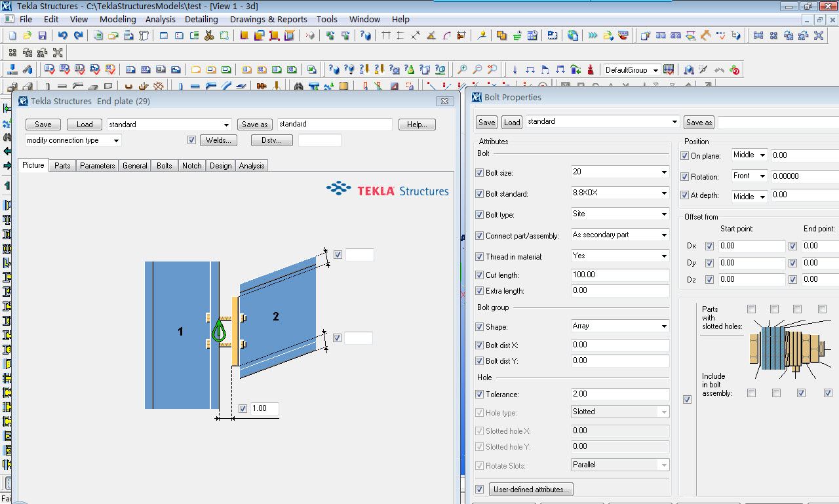The image size is (839, 504).
Task: Open the modify connection type dropdown
Action: (x=73, y=140)
